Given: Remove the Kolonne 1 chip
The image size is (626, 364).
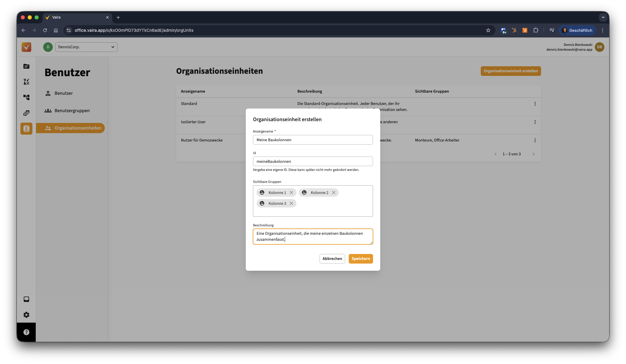Looking at the screenshot, I should click(291, 192).
